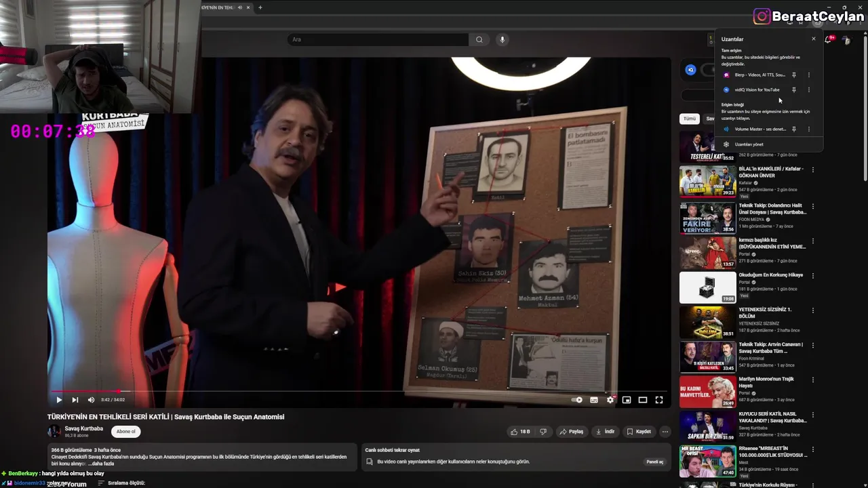Open the player settings gear
This screenshot has width=868, height=488.
610,400
